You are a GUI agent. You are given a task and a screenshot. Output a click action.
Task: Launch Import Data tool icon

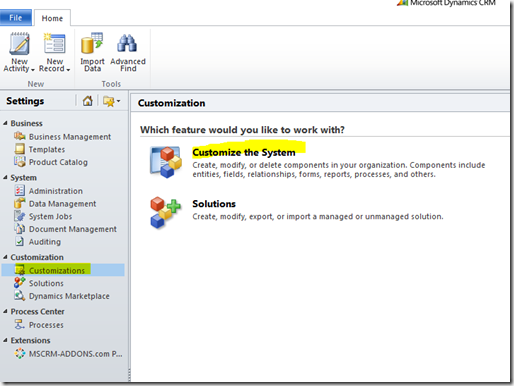pyautogui.click(x=92, y=44)
